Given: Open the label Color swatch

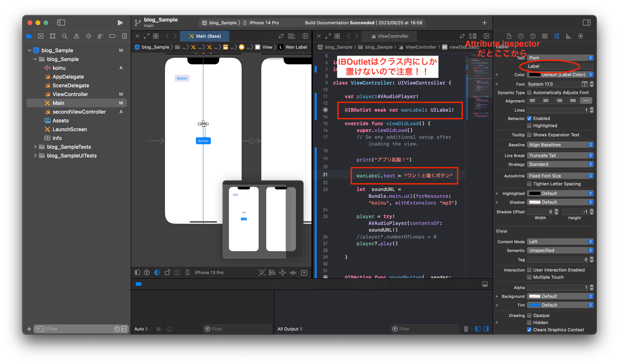Looking at the screenshot, I should (x=535, y=75).
